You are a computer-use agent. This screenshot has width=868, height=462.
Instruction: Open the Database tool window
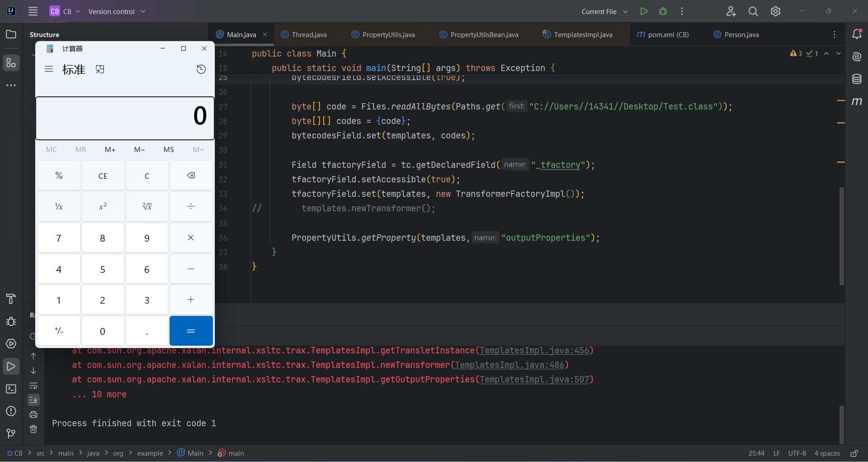(857, 79)
